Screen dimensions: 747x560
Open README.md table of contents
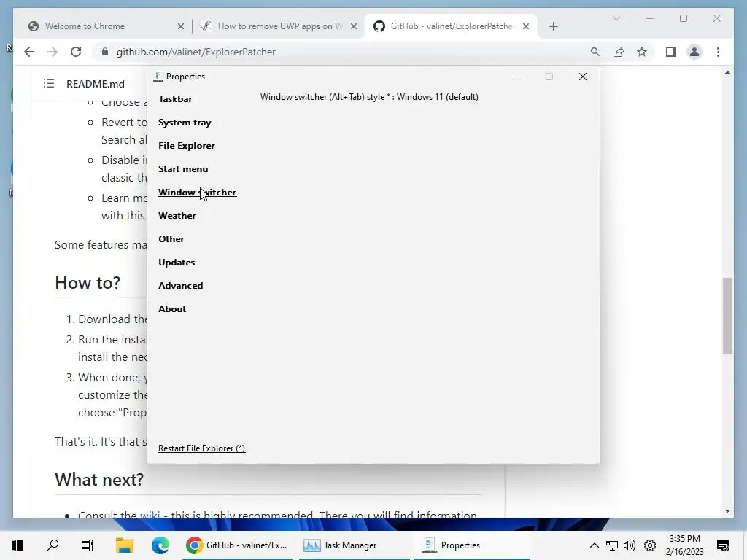pos(49,84)
